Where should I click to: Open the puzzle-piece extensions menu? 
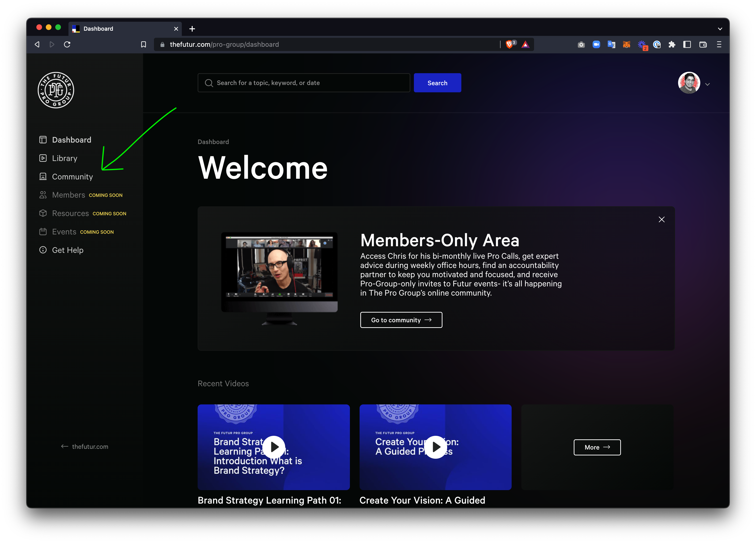[x=672, y=44]
